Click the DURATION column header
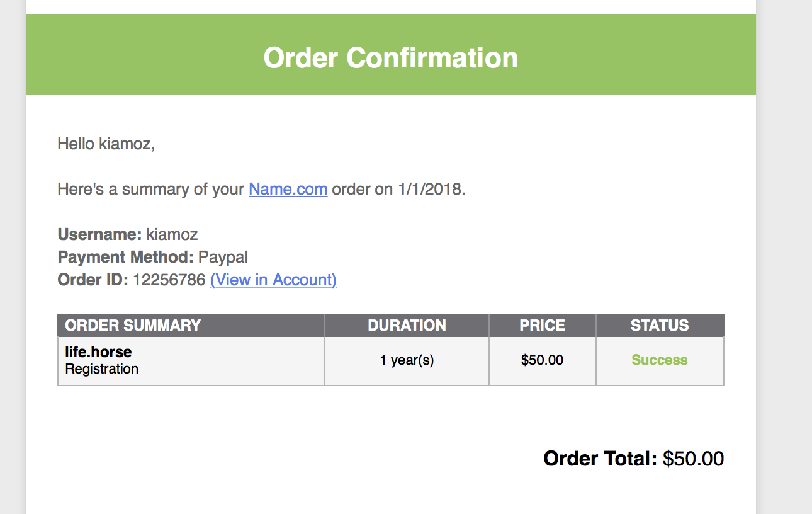The image size is (812, 514). [x=407, y=325]
